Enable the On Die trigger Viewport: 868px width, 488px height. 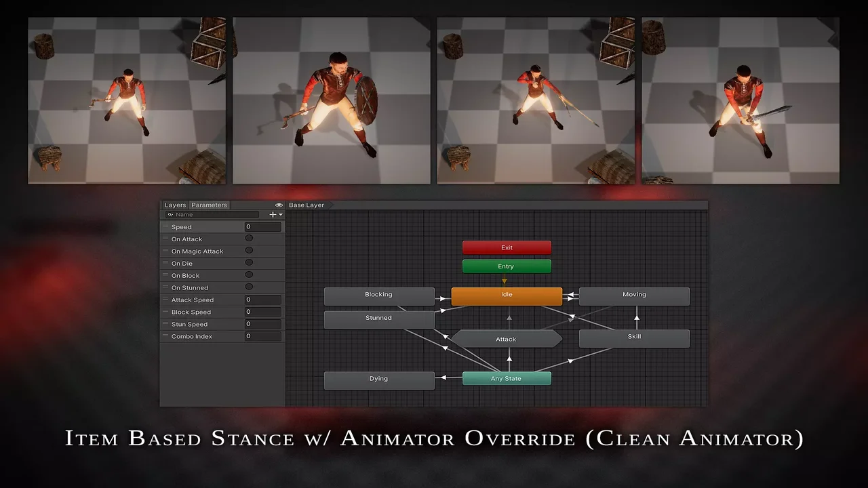(249, 263)
